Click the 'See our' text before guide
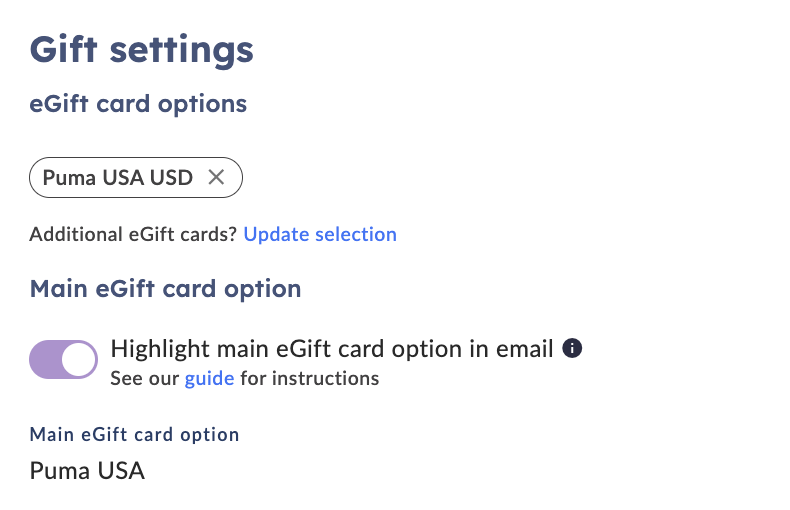790x510 pixels. pos(145,378)
